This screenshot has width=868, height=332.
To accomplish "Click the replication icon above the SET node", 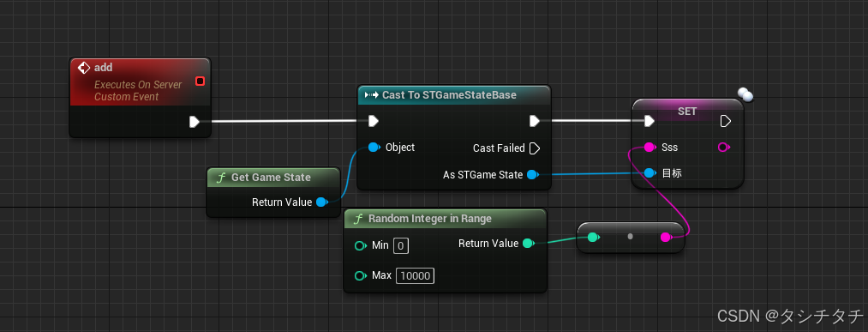I will (745, 94).
